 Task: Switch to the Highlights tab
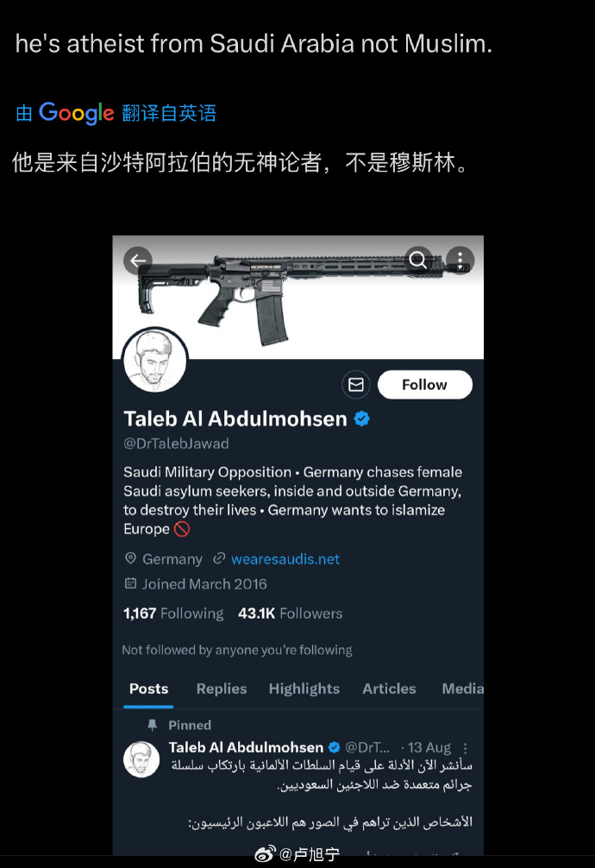304,689
